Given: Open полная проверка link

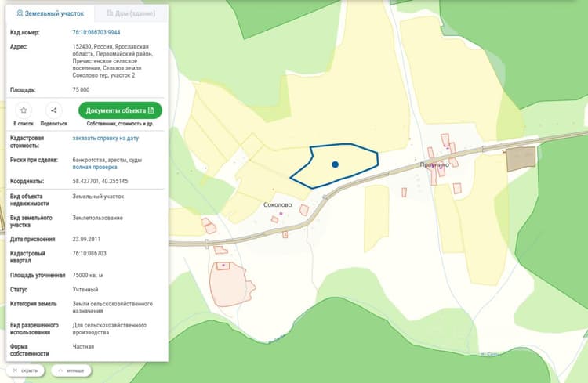Looking at the screenshot, I should tap(95, 167).
